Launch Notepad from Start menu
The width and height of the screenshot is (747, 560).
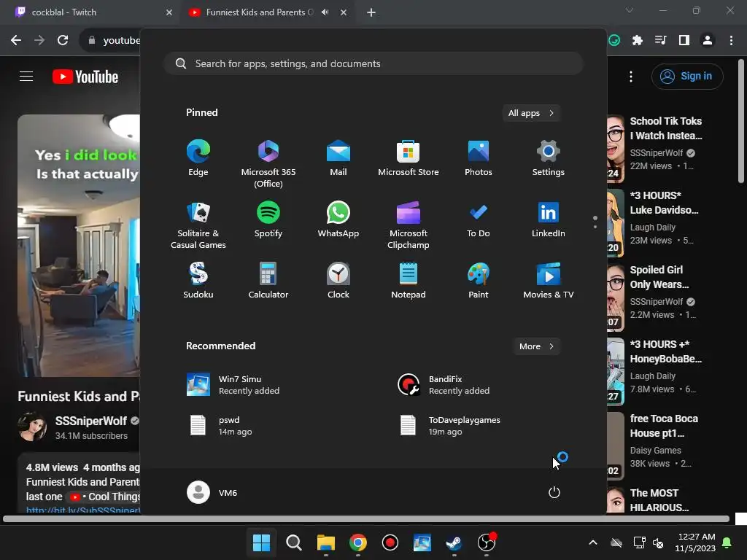point(409,281)
